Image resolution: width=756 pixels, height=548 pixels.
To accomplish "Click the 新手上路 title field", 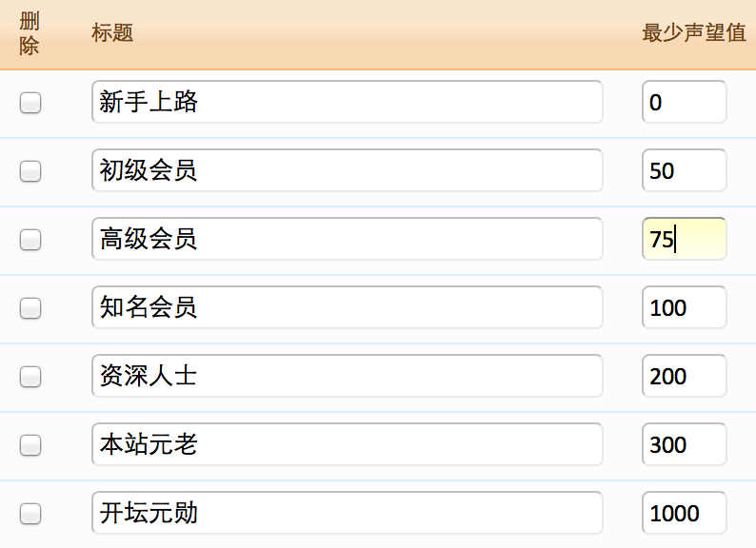I will click(348, 102).
